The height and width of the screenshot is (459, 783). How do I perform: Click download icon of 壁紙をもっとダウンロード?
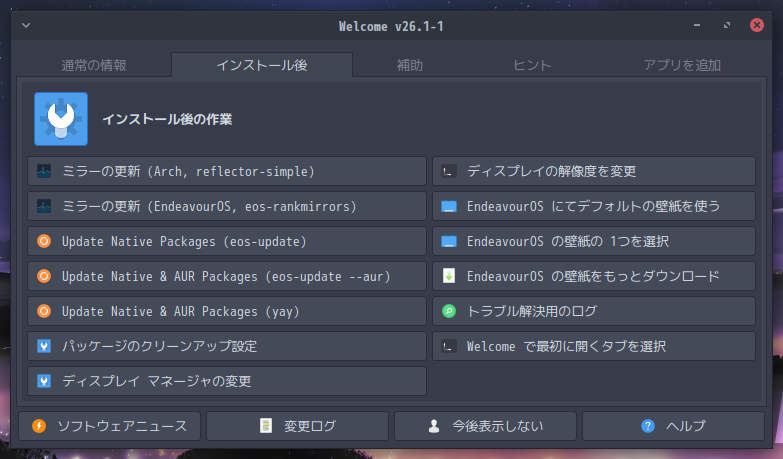pyautogui.click(x=448, y=276)
